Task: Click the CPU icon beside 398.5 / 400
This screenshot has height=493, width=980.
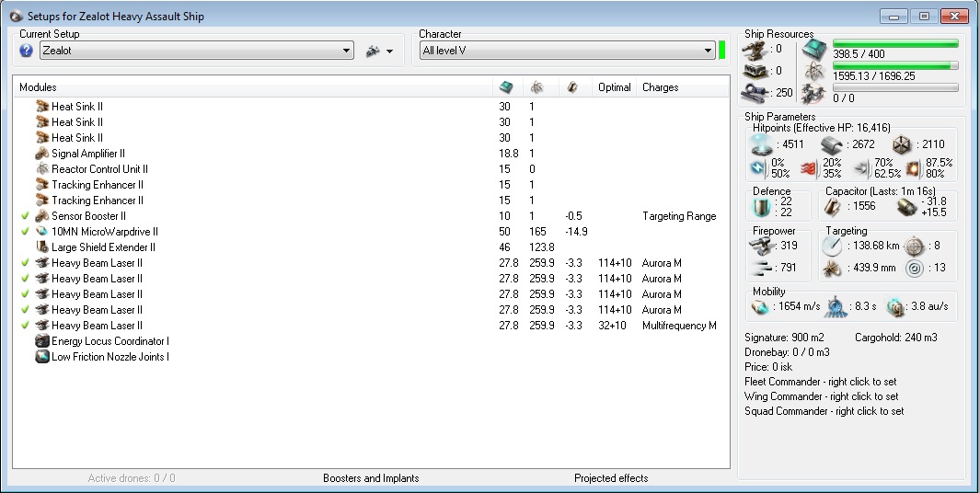Action: tap(815, 49)
